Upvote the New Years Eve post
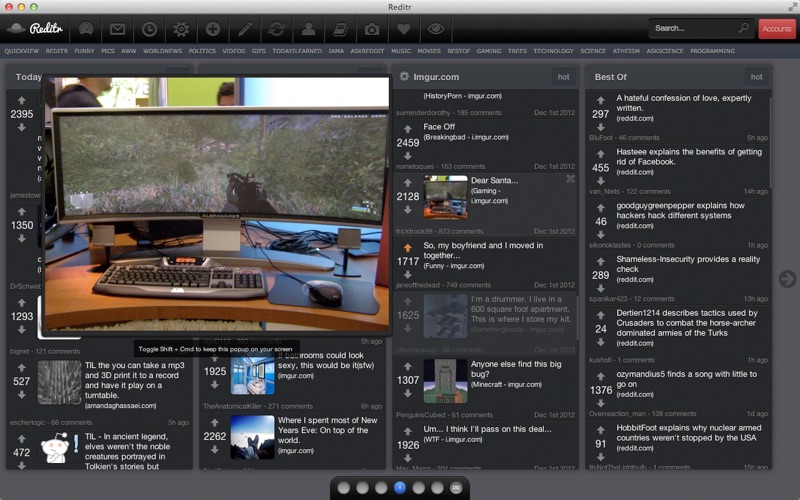 coord(215,423)
